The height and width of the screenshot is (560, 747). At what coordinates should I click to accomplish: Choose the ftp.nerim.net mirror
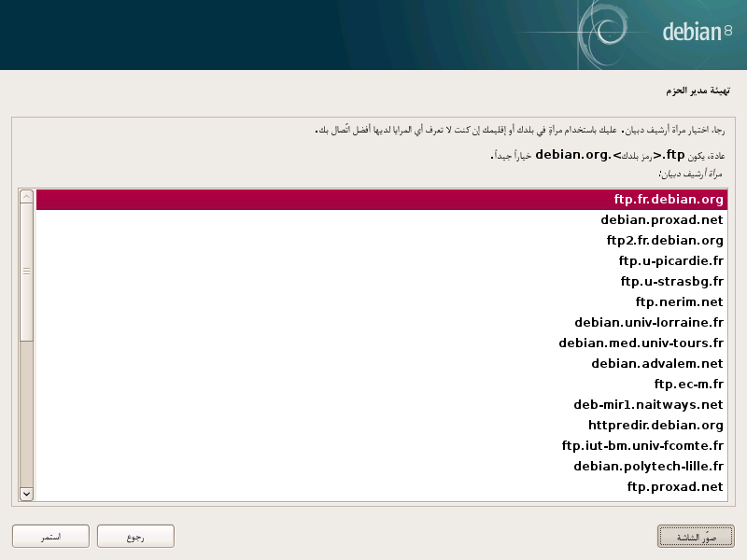pos(679,302)
